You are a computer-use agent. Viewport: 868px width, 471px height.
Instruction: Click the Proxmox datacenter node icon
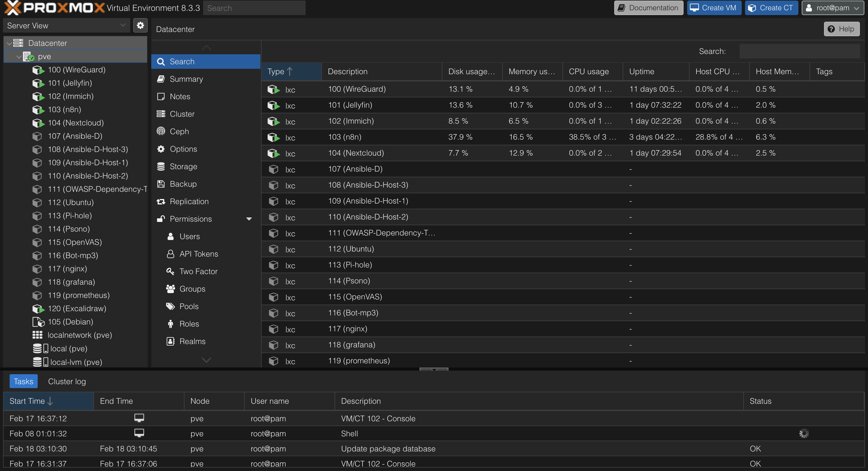(x=20, y=42)
